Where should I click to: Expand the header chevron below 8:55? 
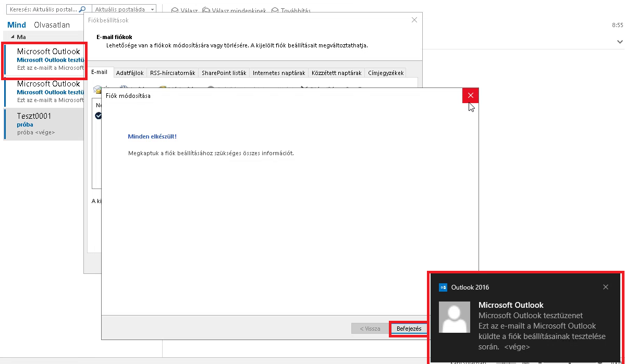[x=620, y=42]
